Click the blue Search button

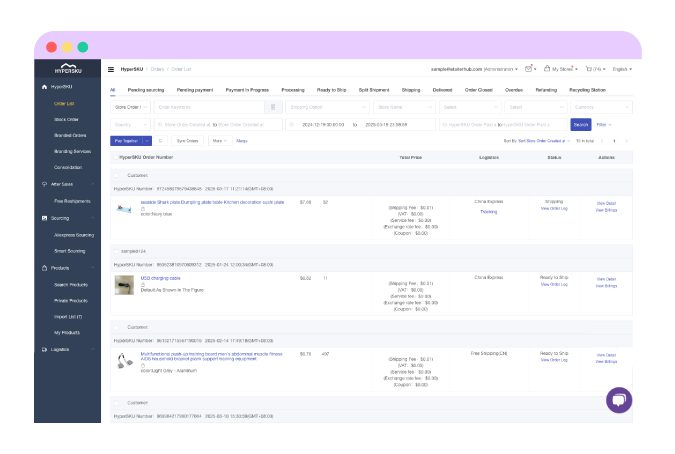click(580, 125)
